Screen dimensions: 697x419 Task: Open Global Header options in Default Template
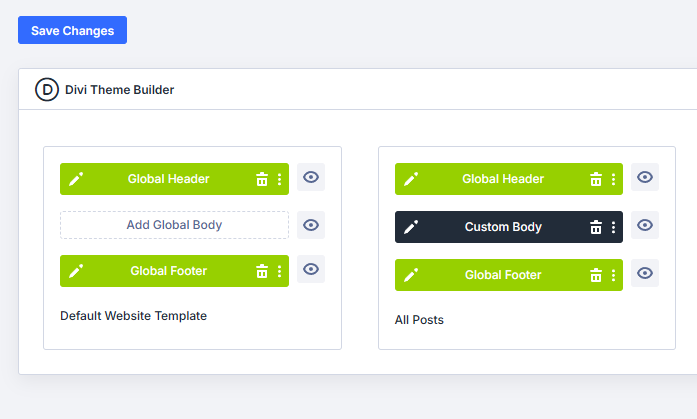pyautogui.click(x=279, y=179)
